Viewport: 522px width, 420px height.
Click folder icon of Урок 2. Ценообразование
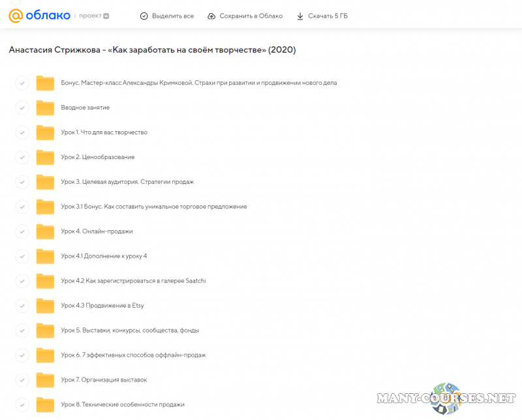click(45, 157)
